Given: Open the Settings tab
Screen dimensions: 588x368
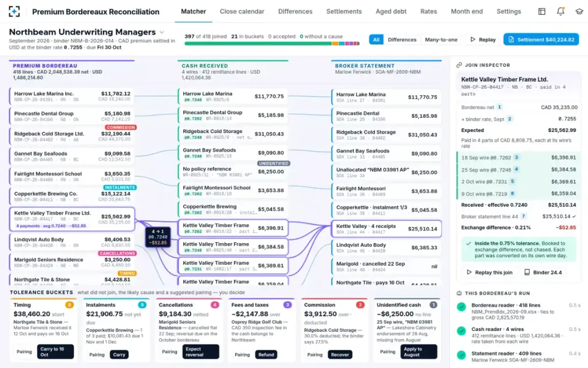Looking at the screenshot, I should tap(509, 11).
